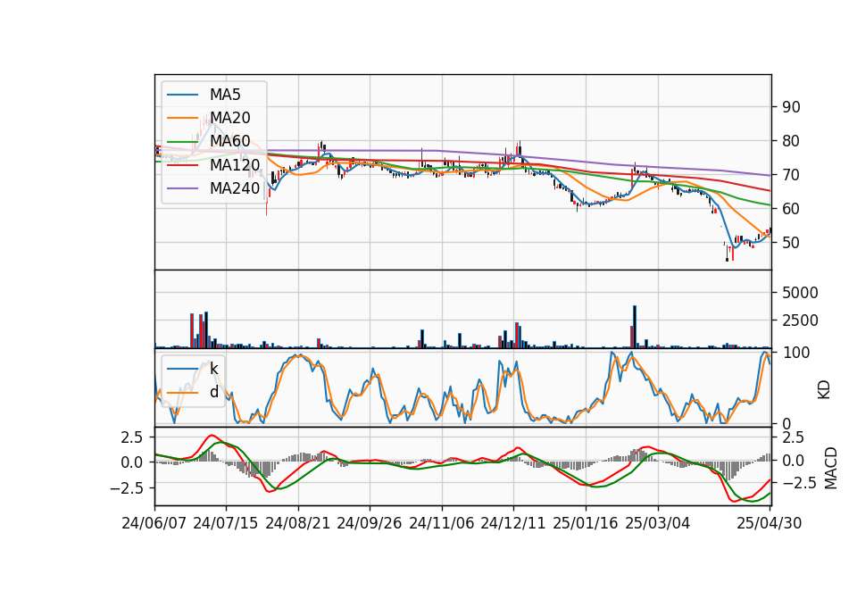Click the tallest volume bar near 25/02

(635, 327)
